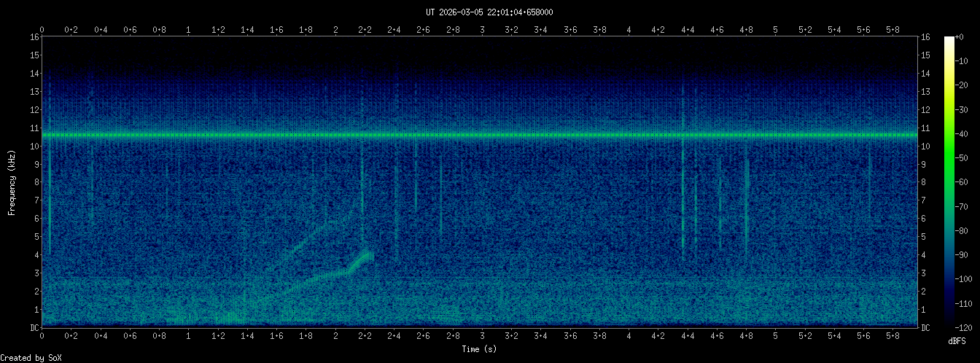The height and width of the screenshot is (363, 980).
Task: Click the 5 second mark on top time axis
Action: [x=775, y=29]
